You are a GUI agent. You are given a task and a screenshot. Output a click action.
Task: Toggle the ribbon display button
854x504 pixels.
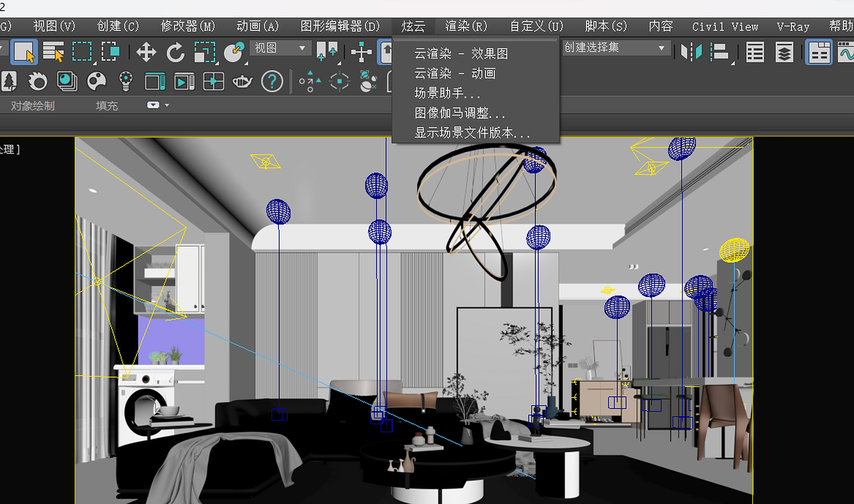(819, 52)
